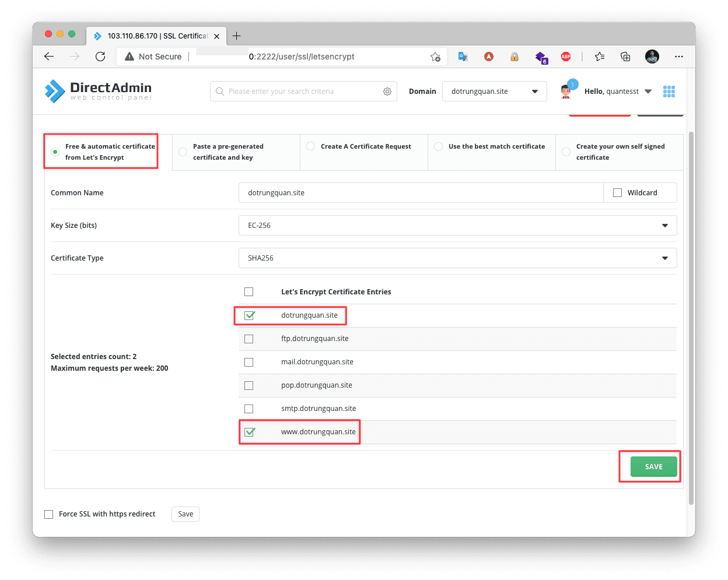Open the search settings gear icon
The width and height of the screenshot is (728, 580).
(387, 92)
